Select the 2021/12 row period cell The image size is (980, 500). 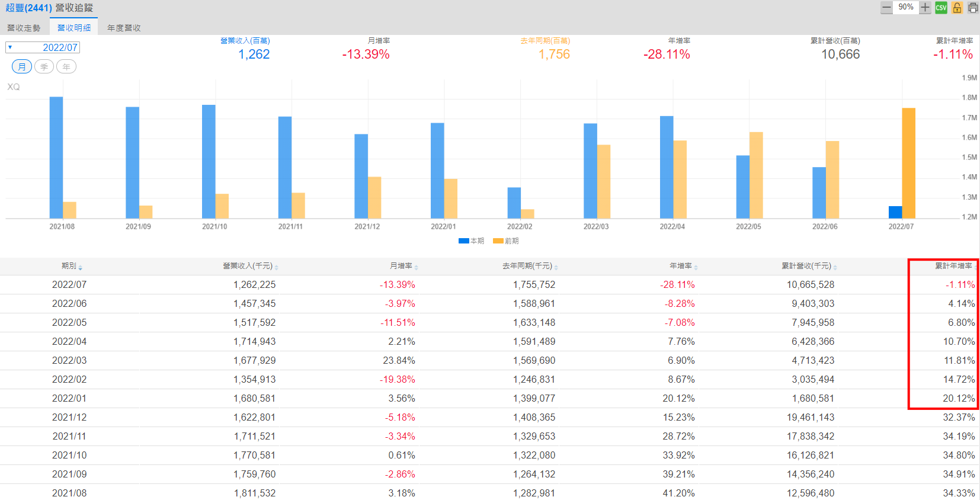tap(69, 417)
